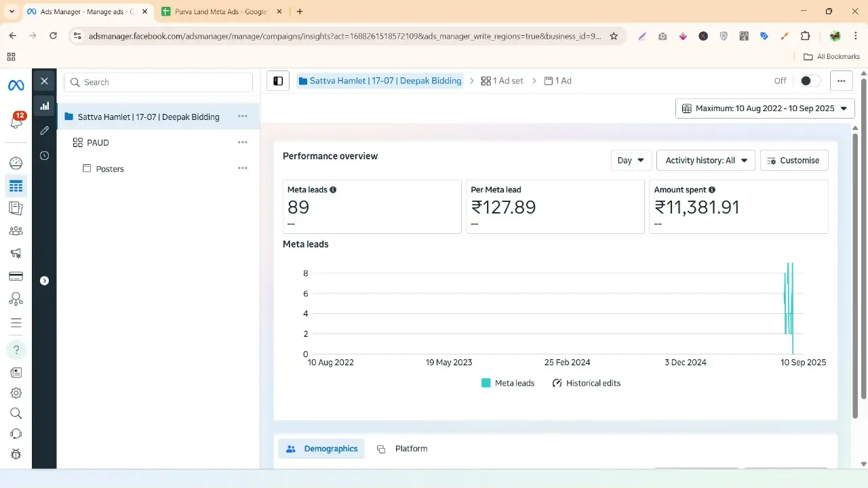Expand Activity history: All dropdown
This screenshot has height=488, width=868.
pos(705,161)
